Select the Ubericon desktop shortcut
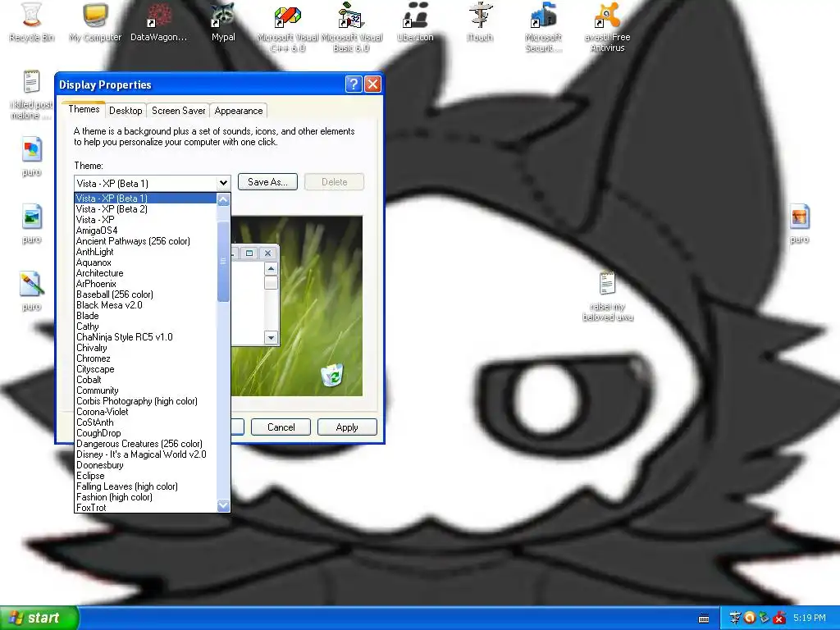Image resolution: width=840 pixels, height=630 pixels. pyautogui.click(x=415, y=15)
